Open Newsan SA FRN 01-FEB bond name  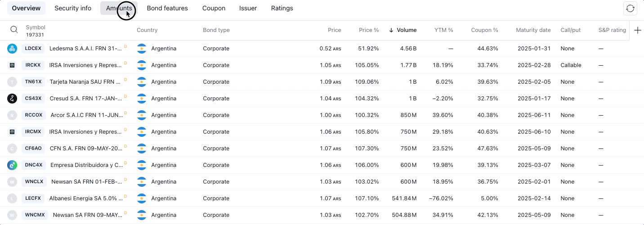tap(87, 182)
